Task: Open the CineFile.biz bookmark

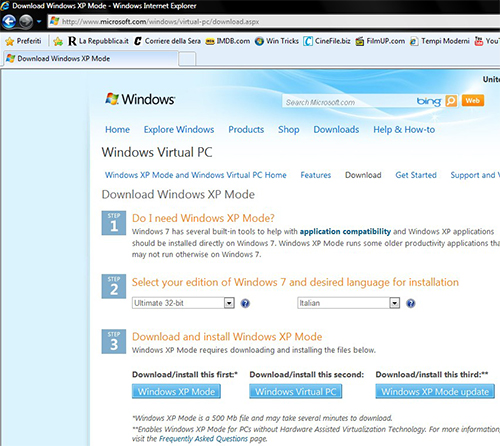Action: tap(327, 41)
